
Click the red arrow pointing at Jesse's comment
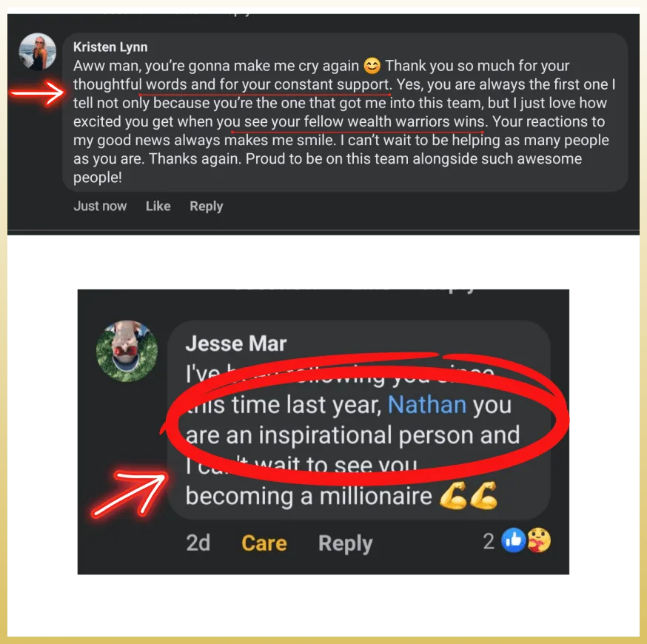(129, 493)
